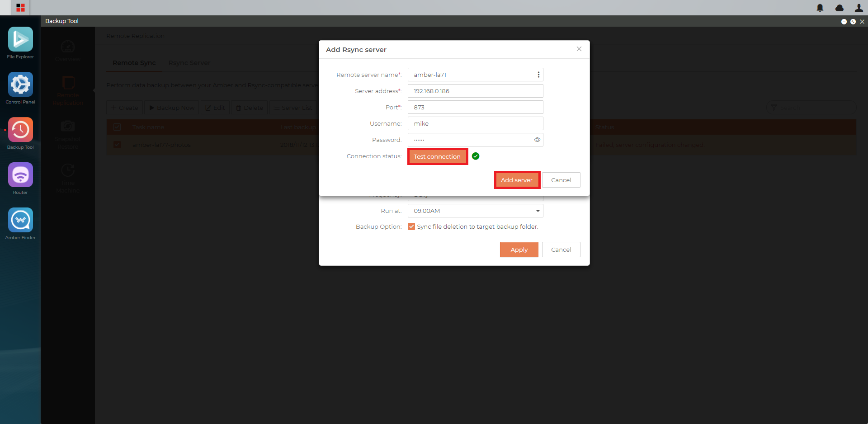Show password with the eye icon
Image resolution: width=868 pixels, height=424 pixels.
pos(537,140)
